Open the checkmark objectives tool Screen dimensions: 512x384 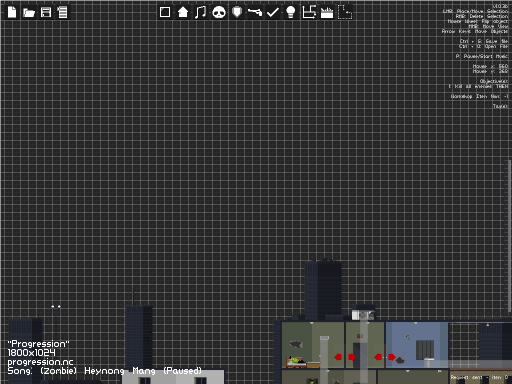click(273, 13)
